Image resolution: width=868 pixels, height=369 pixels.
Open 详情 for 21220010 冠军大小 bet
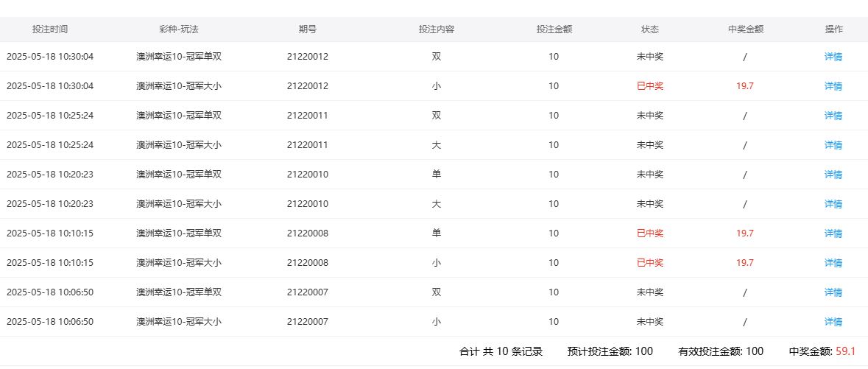(833, 204)
